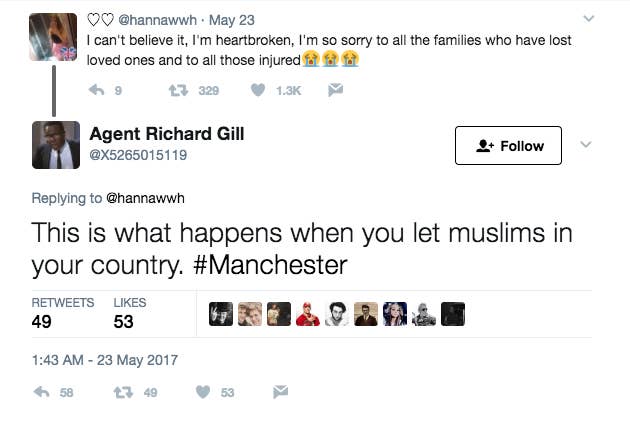Open the dropdown arrow on the @hannawwh tweet
This screenshot has height=428, width=630.
pos(588,19)
